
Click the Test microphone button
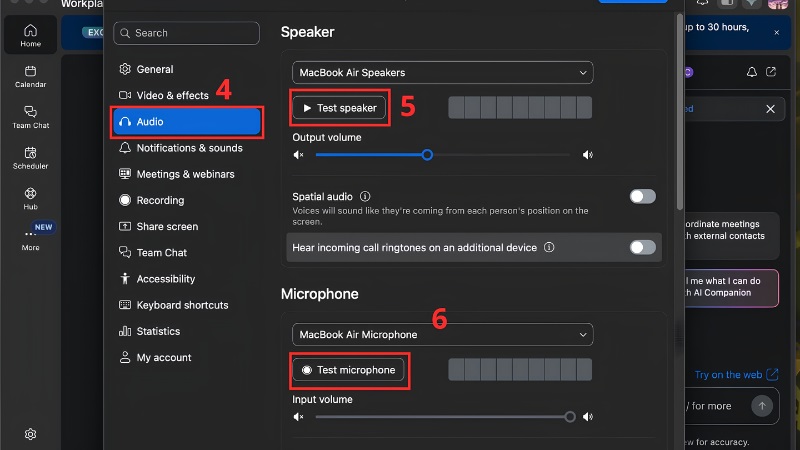348,370
